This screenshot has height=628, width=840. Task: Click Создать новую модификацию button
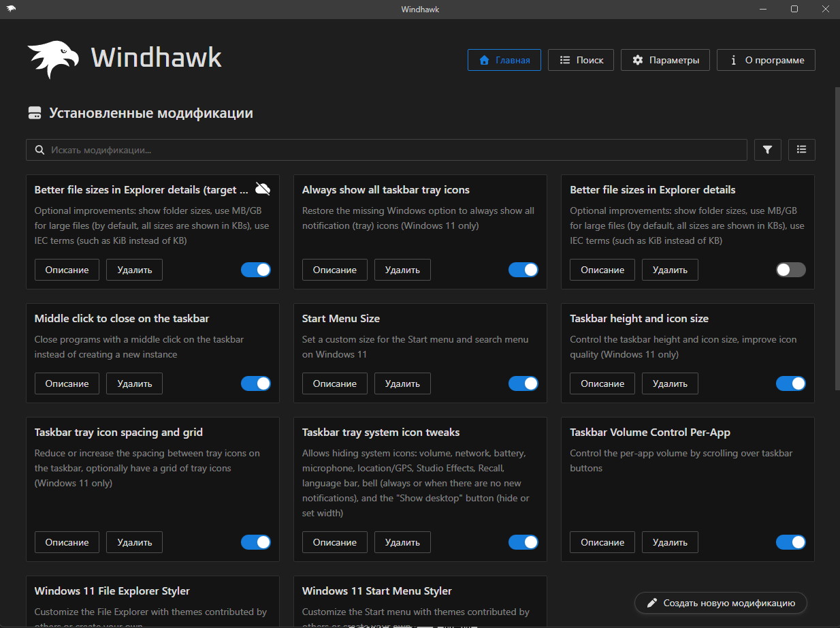(721, 603)
